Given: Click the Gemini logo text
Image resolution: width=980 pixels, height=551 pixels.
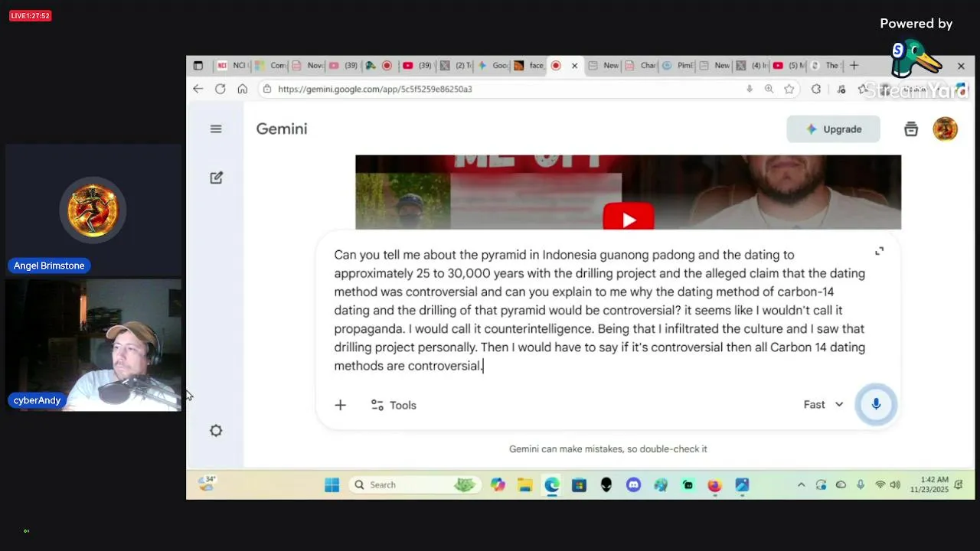Looking at the screenshot, I should (x=282, y=129).
